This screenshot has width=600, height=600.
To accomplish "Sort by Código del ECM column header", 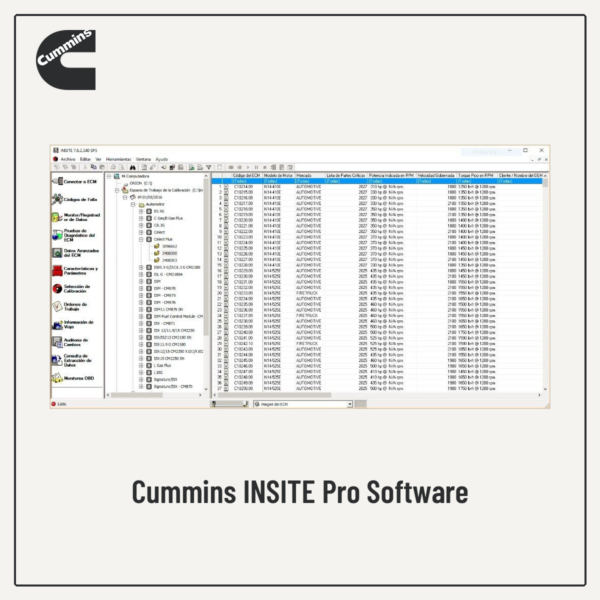I will [246, 175].
